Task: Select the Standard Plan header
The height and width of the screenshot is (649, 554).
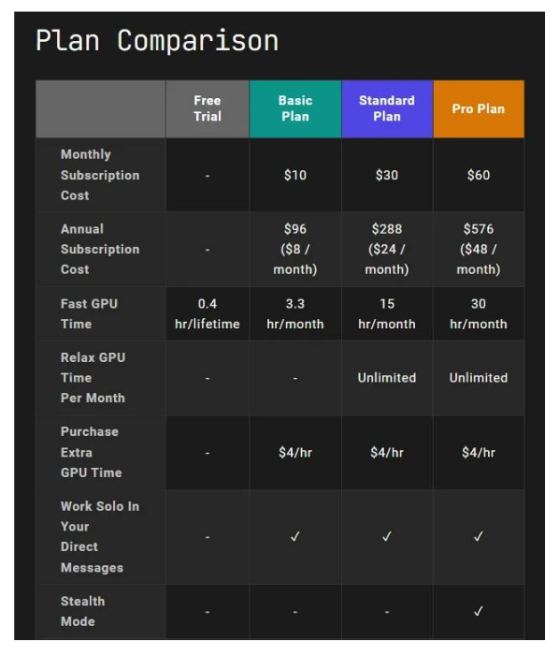Action: (x=387, y=109)
